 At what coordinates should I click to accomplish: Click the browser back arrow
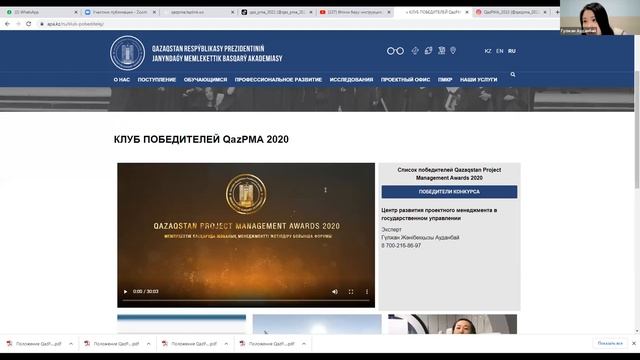[x=7, y=24]
